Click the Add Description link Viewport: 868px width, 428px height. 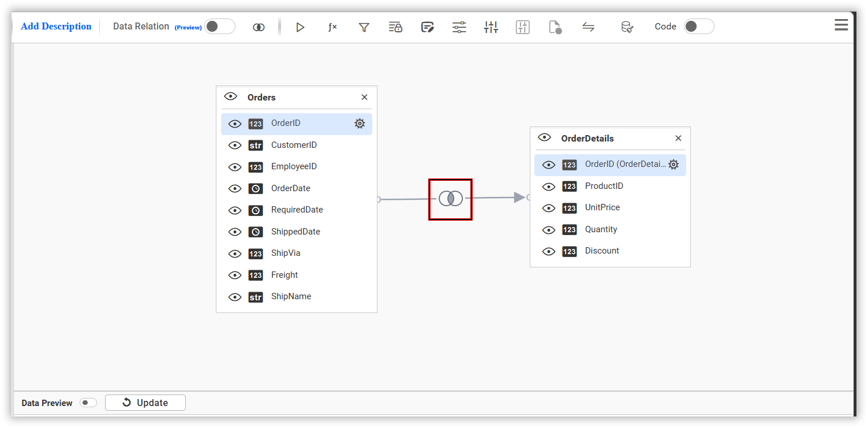pyautogui.click(x=56, y=27)
